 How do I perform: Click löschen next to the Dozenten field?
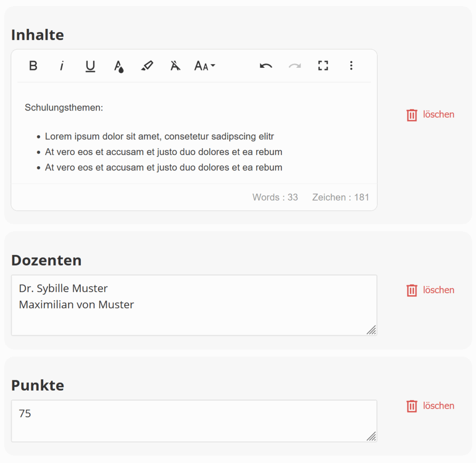(430, 290)
